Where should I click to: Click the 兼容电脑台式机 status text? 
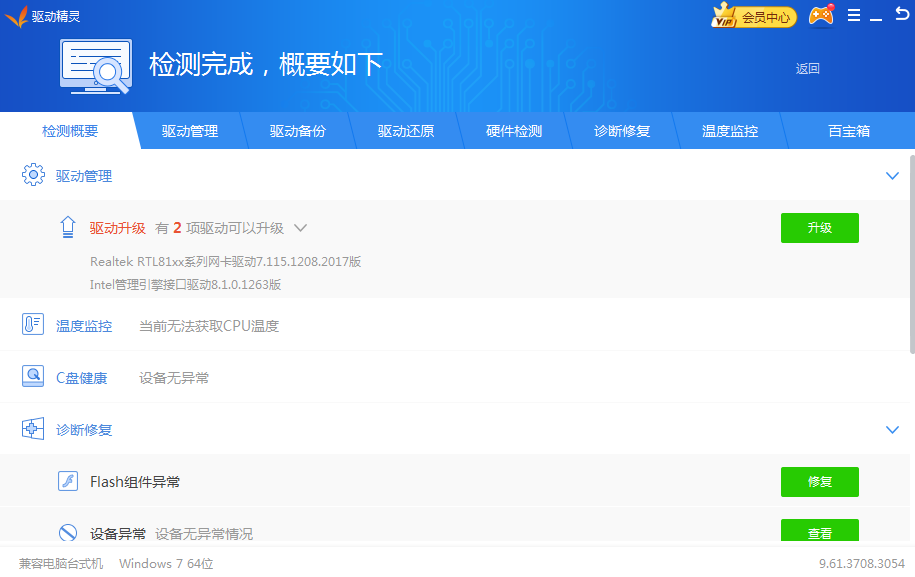61,564
